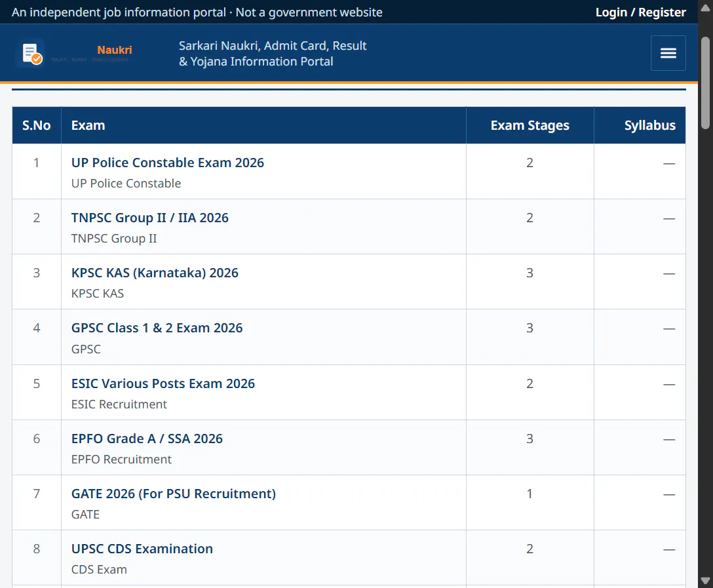Click the scrollbar down arrow
This screenshot has height=588, width=713.
[705, 581]
